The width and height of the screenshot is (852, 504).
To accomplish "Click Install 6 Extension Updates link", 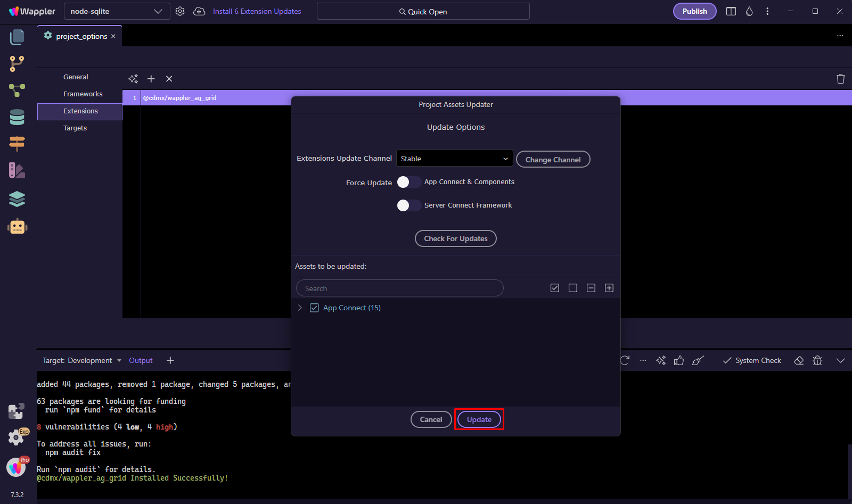I will 257,11.
